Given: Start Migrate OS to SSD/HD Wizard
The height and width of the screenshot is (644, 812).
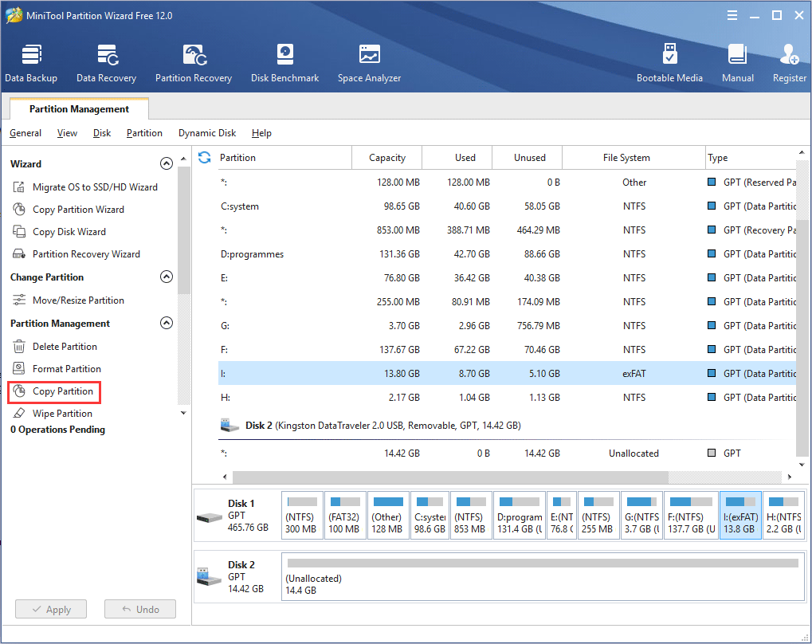Looking at the screenshot, I should click(x=95, y=187).
